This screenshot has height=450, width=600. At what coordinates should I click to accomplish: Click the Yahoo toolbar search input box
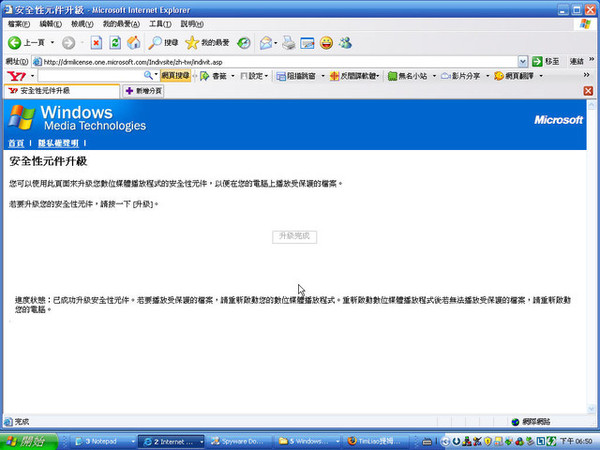[91, 76]
